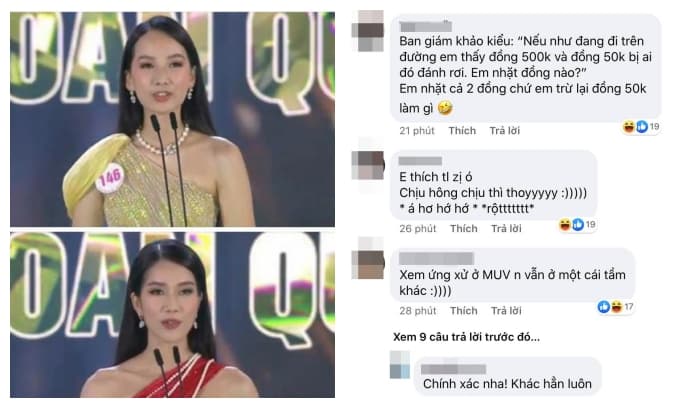Open reactions on the MUV comment

click(x=615, y=307)
